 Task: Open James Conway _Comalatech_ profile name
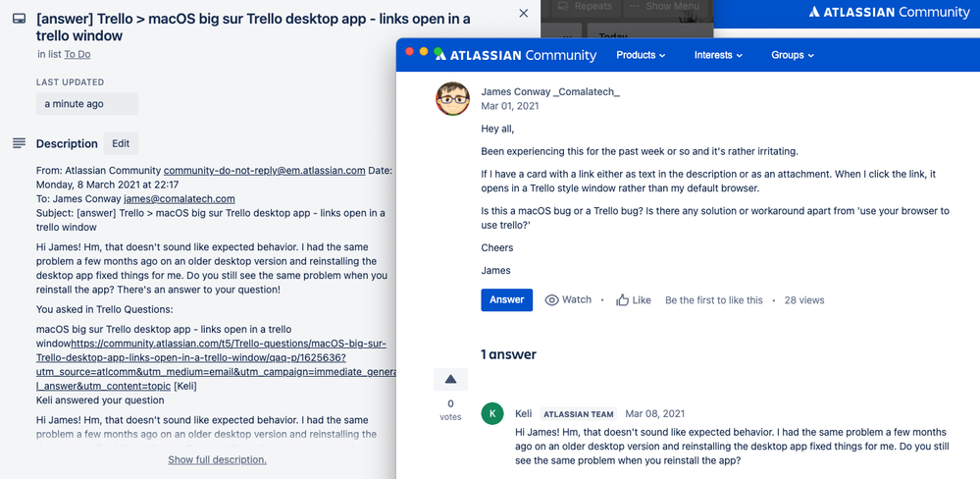click(x=550, y=92)
